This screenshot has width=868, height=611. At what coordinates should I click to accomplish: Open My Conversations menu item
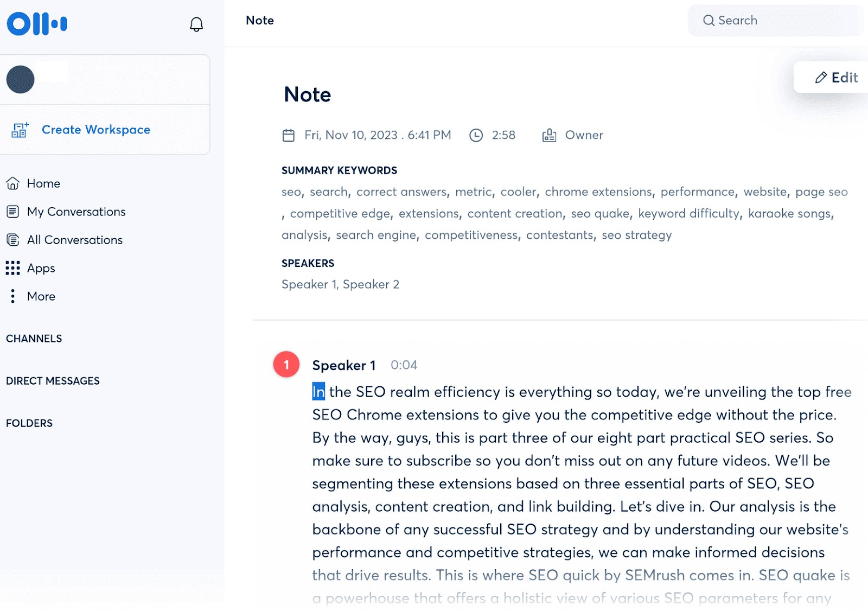point(76,212)
